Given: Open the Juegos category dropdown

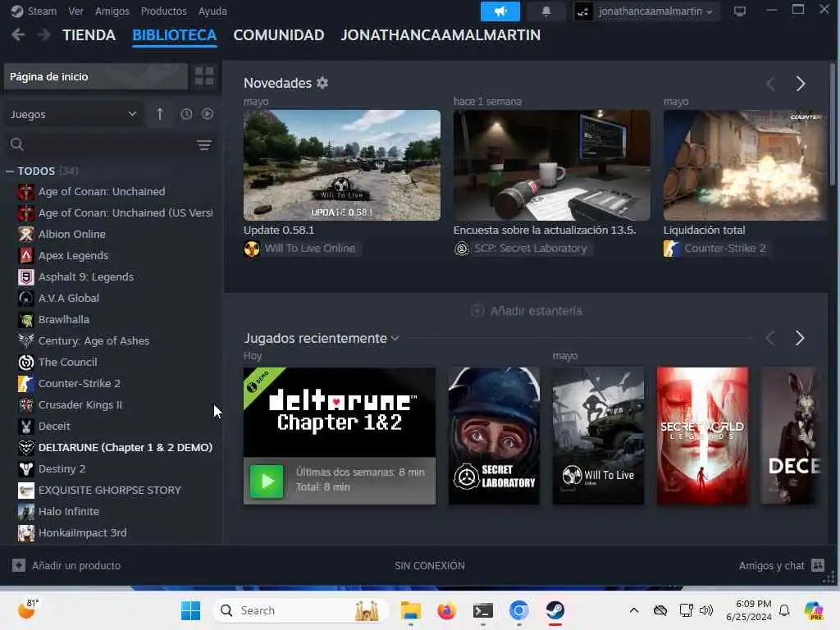Looking at the screenshot, I should point(73,114).
